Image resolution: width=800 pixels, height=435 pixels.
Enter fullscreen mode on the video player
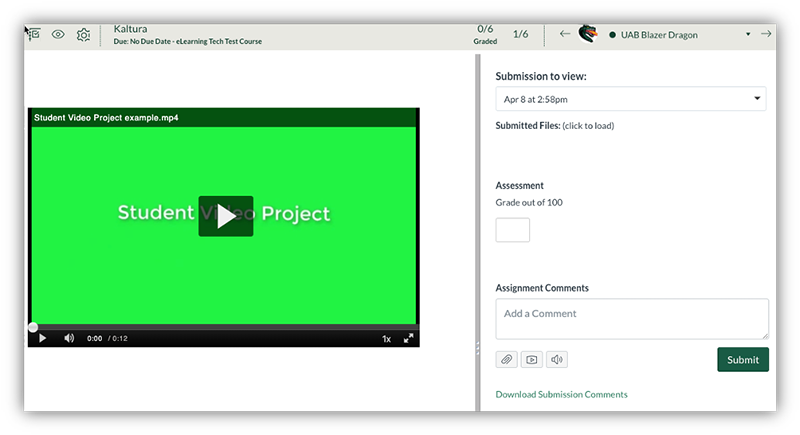tap(408, 339)
